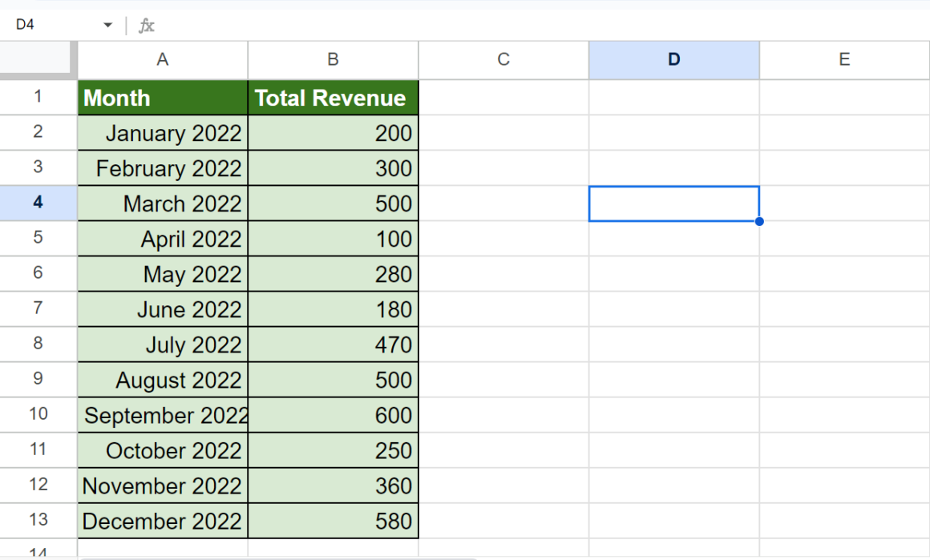Select column A header

(x=162, y=59)
